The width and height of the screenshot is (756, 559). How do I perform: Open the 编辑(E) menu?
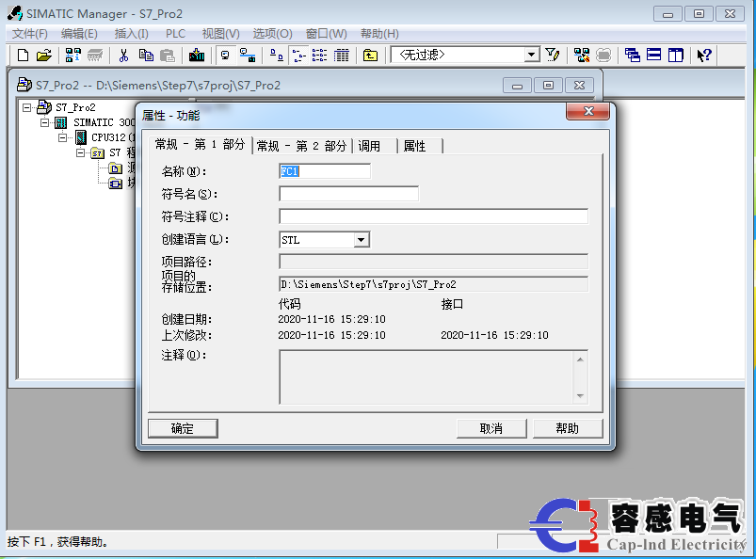(79, 34)
